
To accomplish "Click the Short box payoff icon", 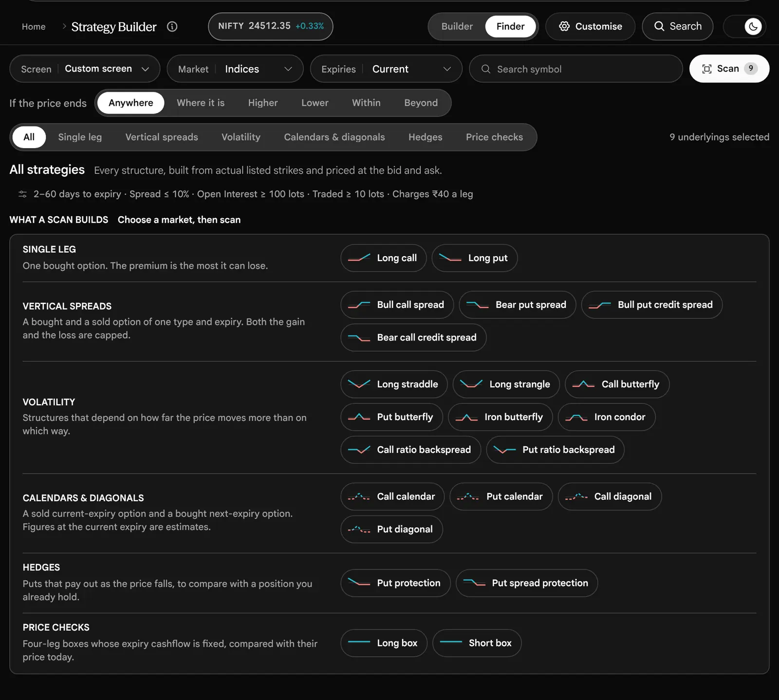I will (x=451, y=643).
